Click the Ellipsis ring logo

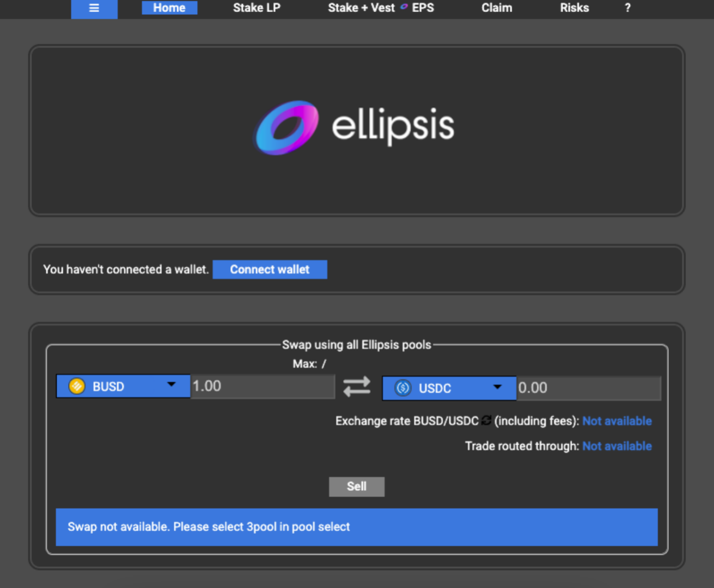click(287, 127)
